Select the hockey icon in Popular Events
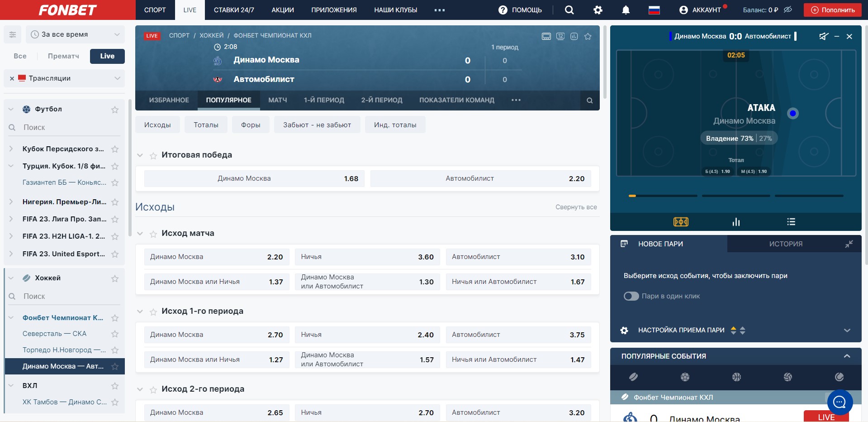This screenshot has width=868, height=422. (633, 377)
